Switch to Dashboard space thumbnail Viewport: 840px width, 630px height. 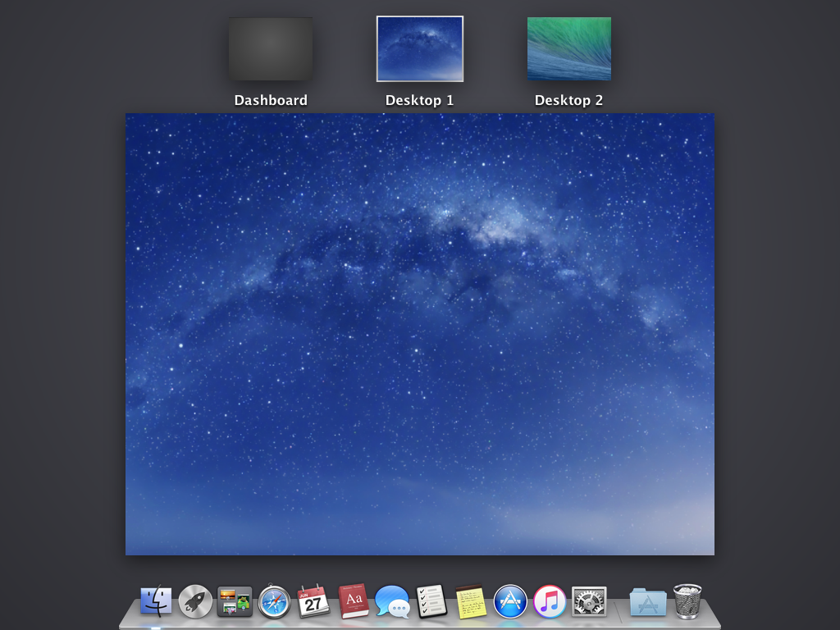tap(271, 49)
